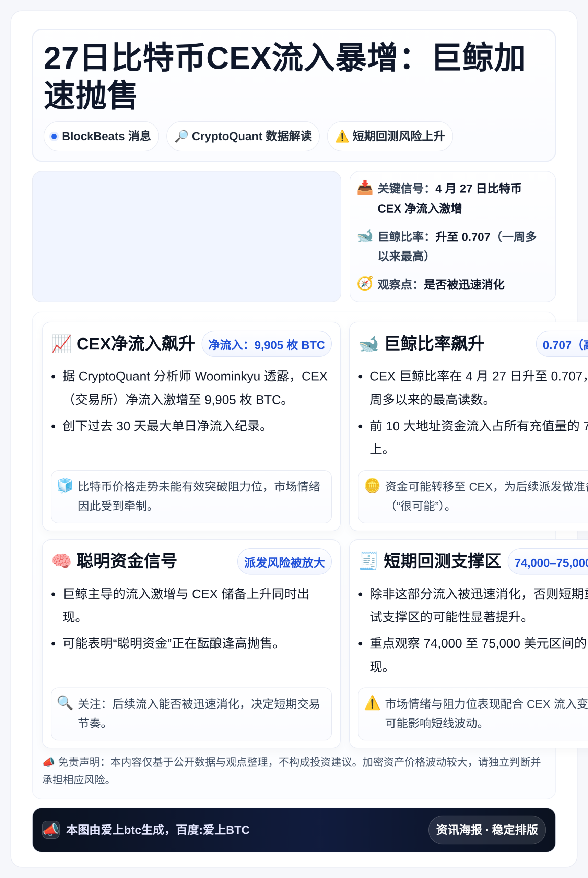This screenshot has width=588, height=878.
Task: Click the bullet 巨鲸主导的流入激增与 CEX 储备上升
Action: [186, 605]
